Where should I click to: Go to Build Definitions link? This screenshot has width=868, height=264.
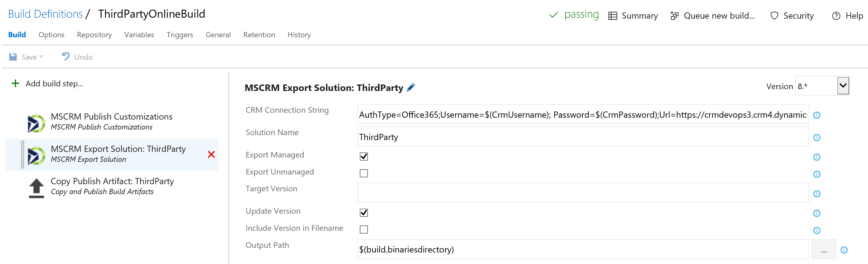pyautogui.click(x=46, y=14)
